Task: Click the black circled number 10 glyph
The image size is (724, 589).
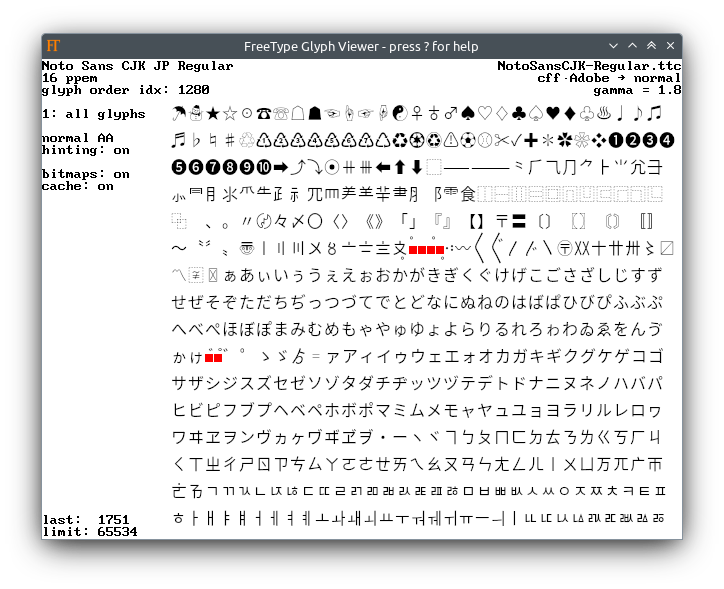Action: 264,167
